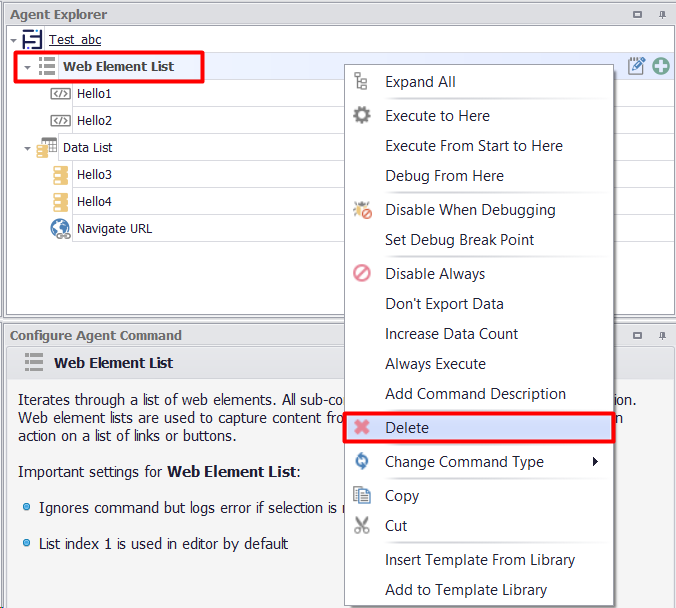
Task: Toggle the Always Execute option
Action: tap(435, 364)
